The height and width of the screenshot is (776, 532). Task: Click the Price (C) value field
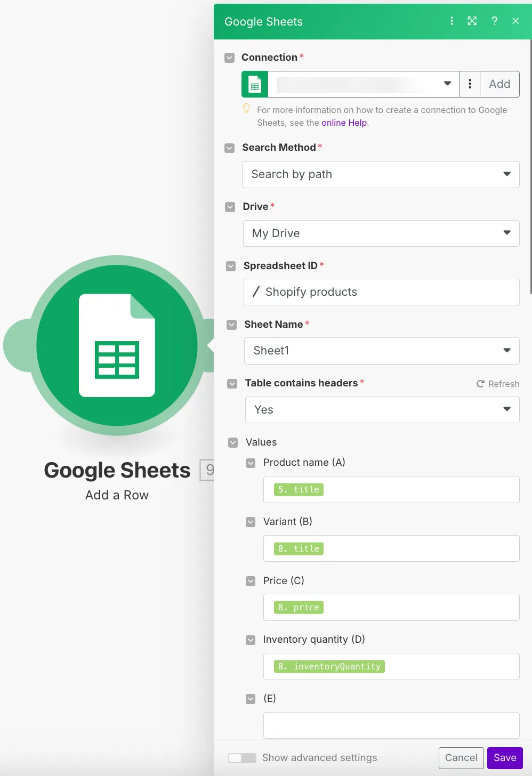(391, 608)
